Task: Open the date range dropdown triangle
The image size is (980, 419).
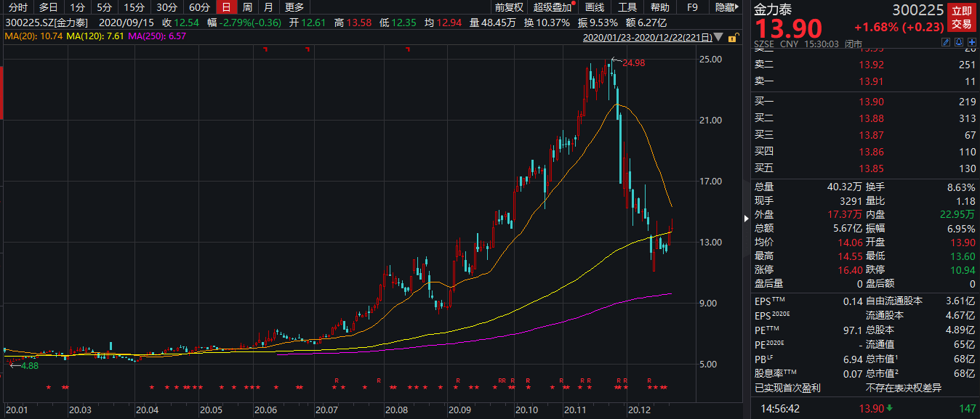Action: pyautogui.click(x=719, y=36)
